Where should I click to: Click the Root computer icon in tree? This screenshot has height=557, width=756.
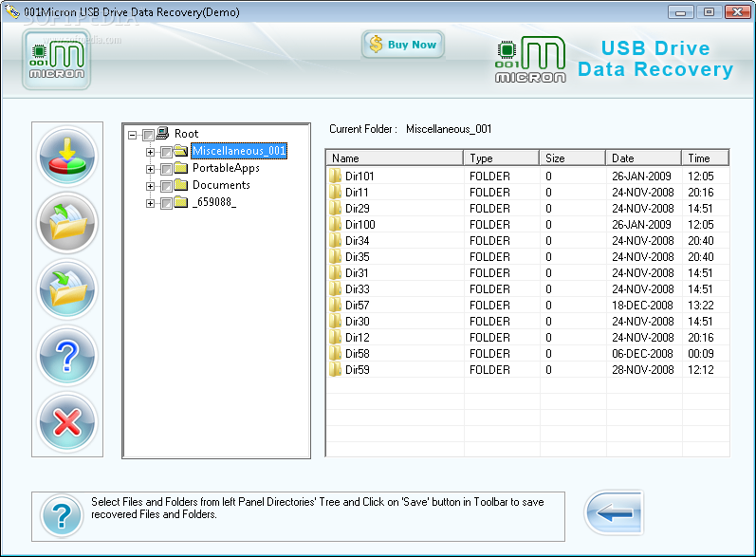[x=162, y=133]
